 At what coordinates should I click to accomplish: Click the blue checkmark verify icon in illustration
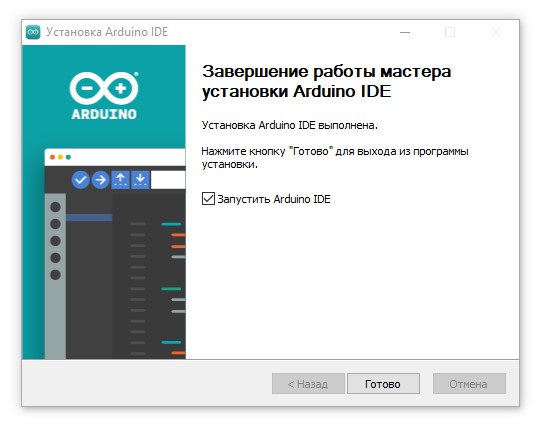coord(81,180)
